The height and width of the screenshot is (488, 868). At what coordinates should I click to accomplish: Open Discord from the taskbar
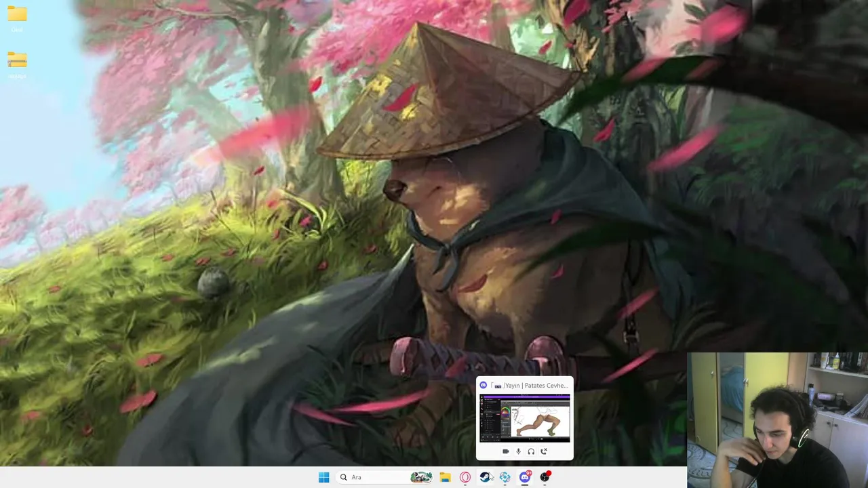[x=524, y=477]
